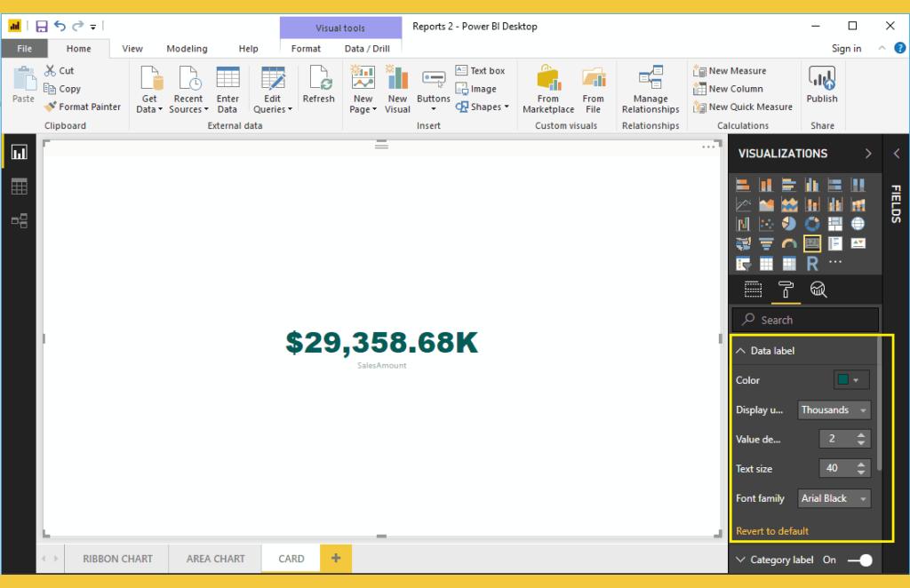
Task: Decrease Text size with down arrow
Action: (860, 473)
